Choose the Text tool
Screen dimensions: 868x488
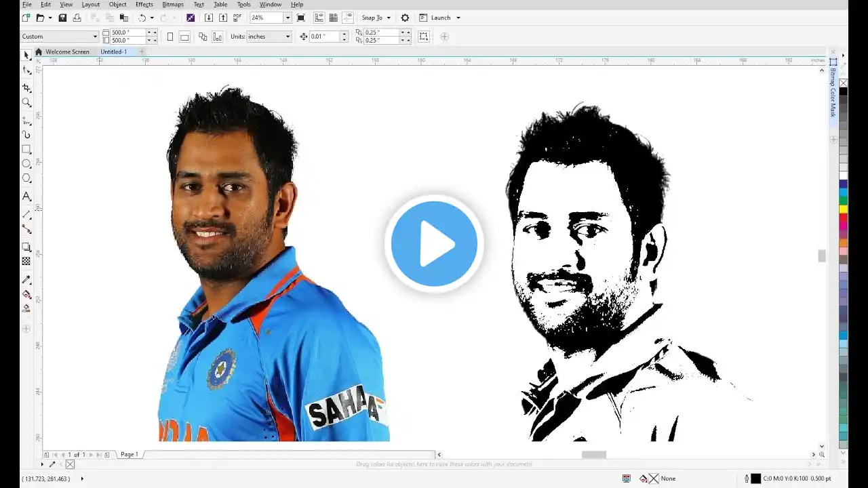pyautogui.click(x=26, y=197)
